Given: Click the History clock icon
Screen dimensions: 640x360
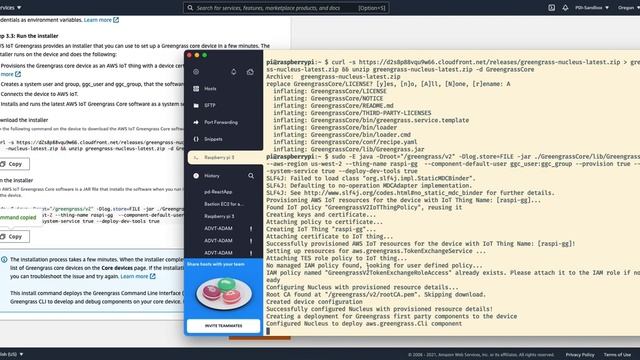Looking at the screenshot, I should (x=196, y=176).
